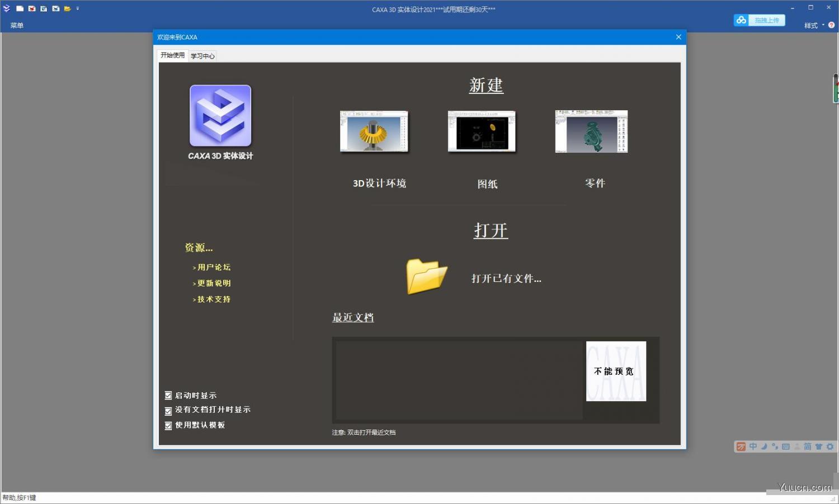Toggle the 中 Chinese/English input mode
The image size is (839, 504).
(753, 446)
